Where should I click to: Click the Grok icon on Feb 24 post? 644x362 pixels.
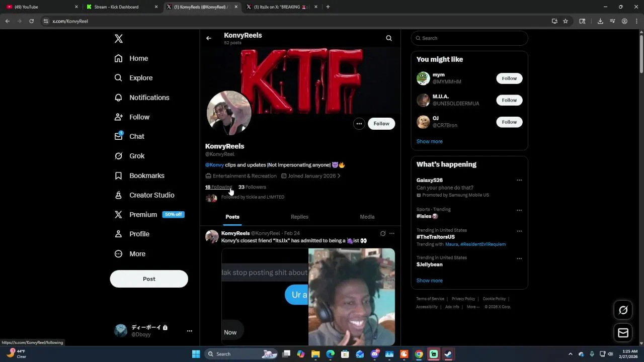click(383, 233)
